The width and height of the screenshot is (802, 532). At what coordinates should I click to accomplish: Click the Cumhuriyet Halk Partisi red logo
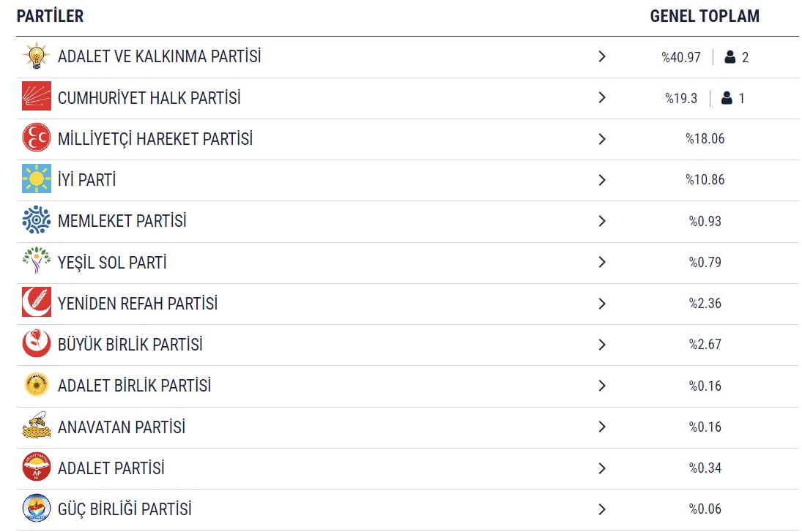click(36, 97)
